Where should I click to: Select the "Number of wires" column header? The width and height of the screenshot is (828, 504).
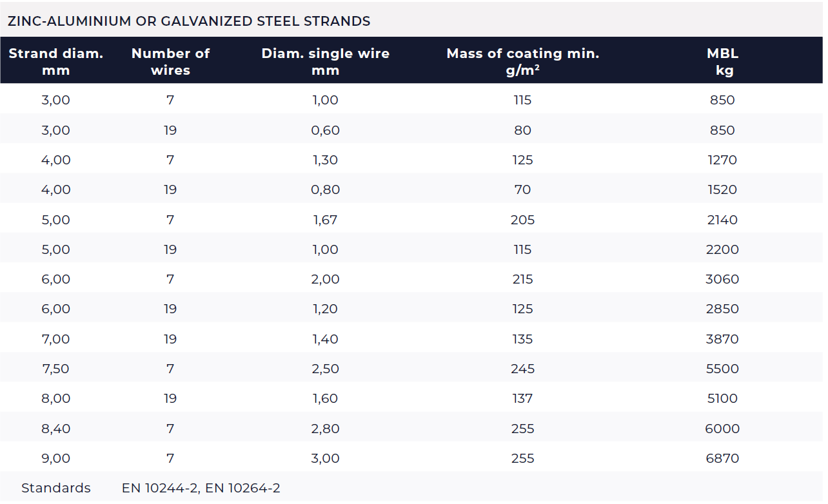[170, 62]
